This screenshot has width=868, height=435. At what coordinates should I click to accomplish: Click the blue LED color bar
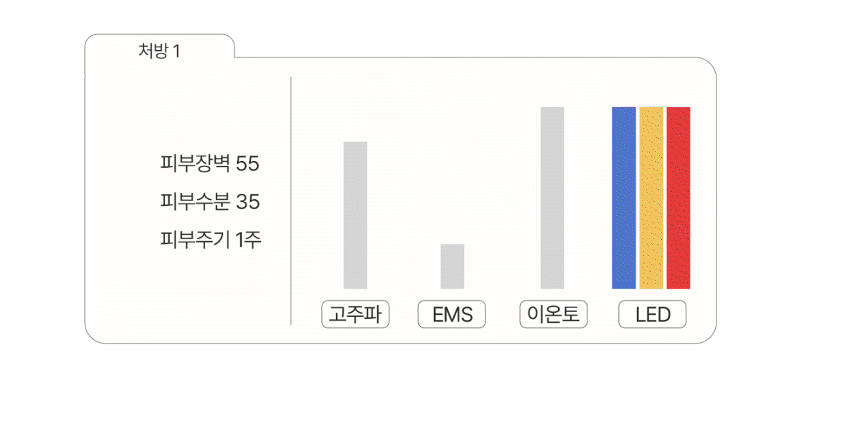pyautogui.click(x=624, y=198)
